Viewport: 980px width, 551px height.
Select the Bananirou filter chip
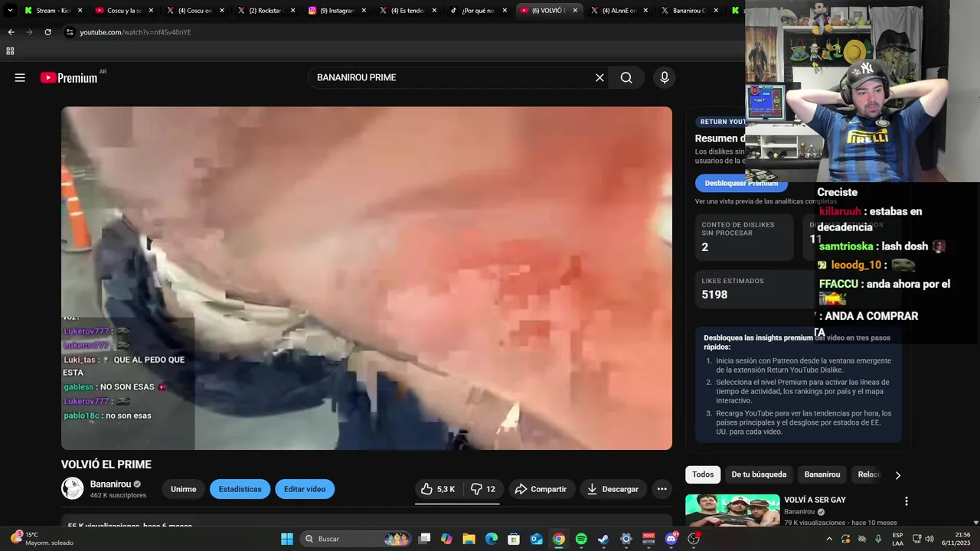[x=822, y=474]
